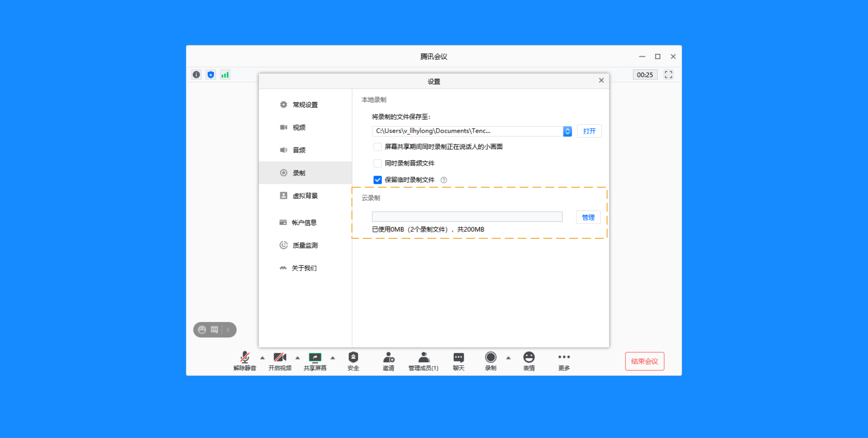Screen dimensions: 868x438
Task: Enter fullscreen with the expand icon
Action: point(669,74)
